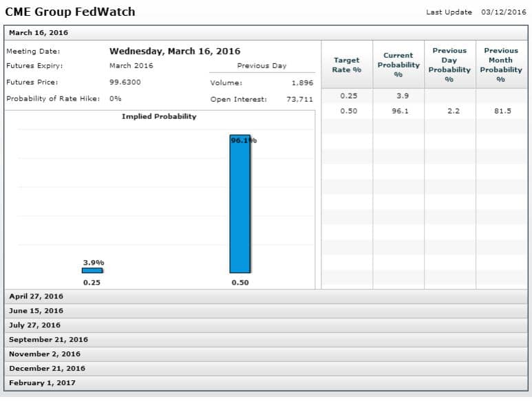Click the Previous Month Probability % header
The width and height of the screenshot is (532, 401).
click(501, 65)
